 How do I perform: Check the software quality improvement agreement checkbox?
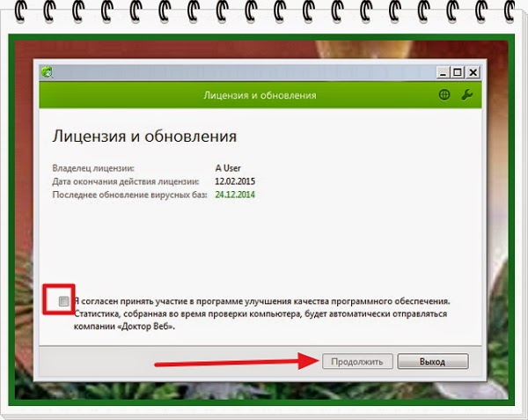pyautogui.click(x=63, y=301)
